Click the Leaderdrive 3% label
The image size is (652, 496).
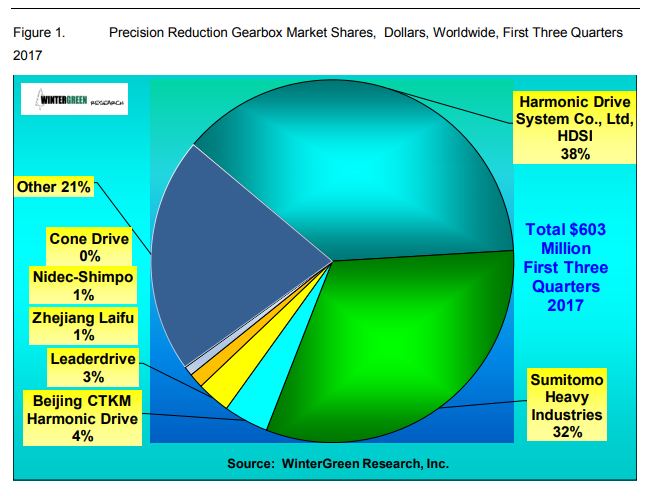[x=93, y=368]
